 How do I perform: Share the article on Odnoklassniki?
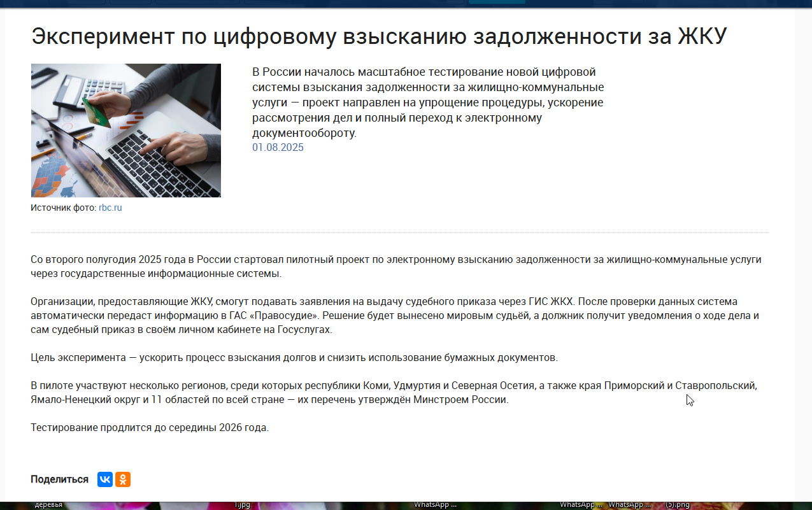click(123, 479)
